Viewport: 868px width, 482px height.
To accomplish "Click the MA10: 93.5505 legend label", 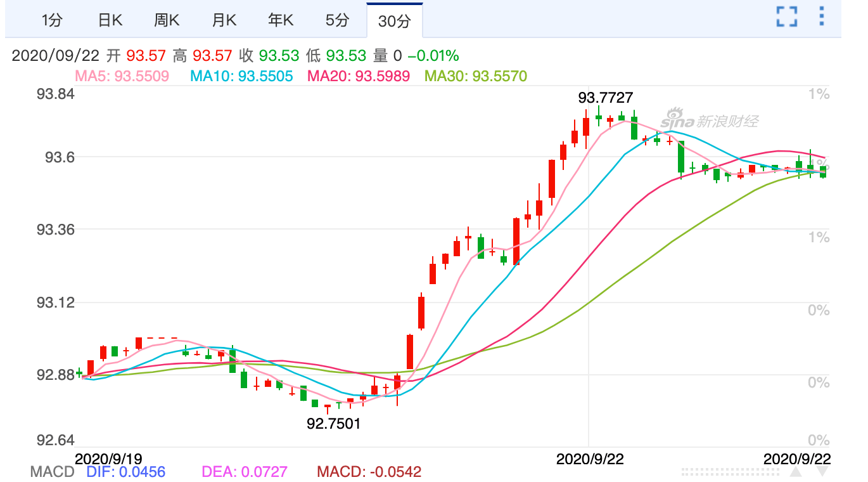I will [x=242, y=76].
